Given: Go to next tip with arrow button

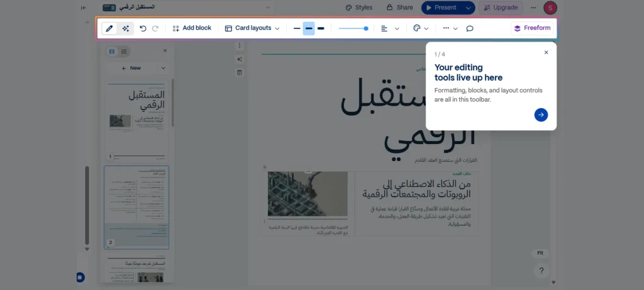Looking at the screenshot, I should click(541, 114).
